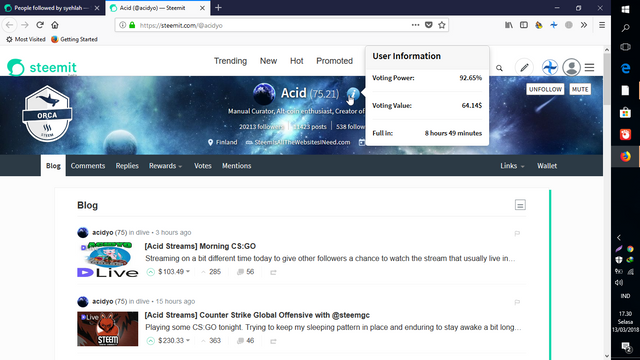Upvote the Morning CS:GO post
Screen dimensions: 640x360
click(x=151, y=272)
